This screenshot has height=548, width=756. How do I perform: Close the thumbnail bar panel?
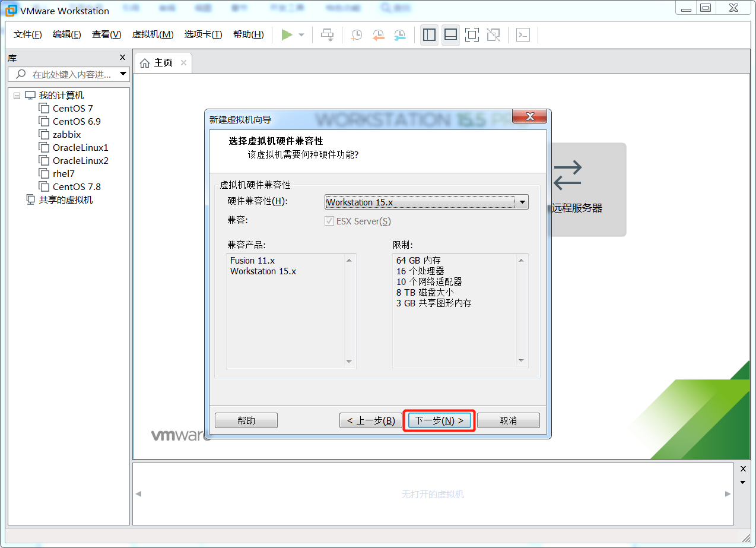pyautogui.click(x=743, y=469)
